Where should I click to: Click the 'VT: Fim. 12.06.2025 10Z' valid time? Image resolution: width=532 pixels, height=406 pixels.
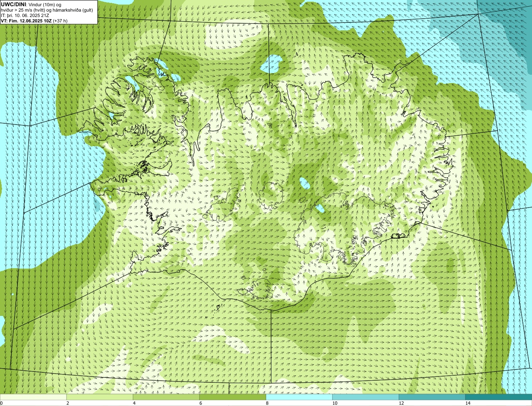tap(26, 21)
